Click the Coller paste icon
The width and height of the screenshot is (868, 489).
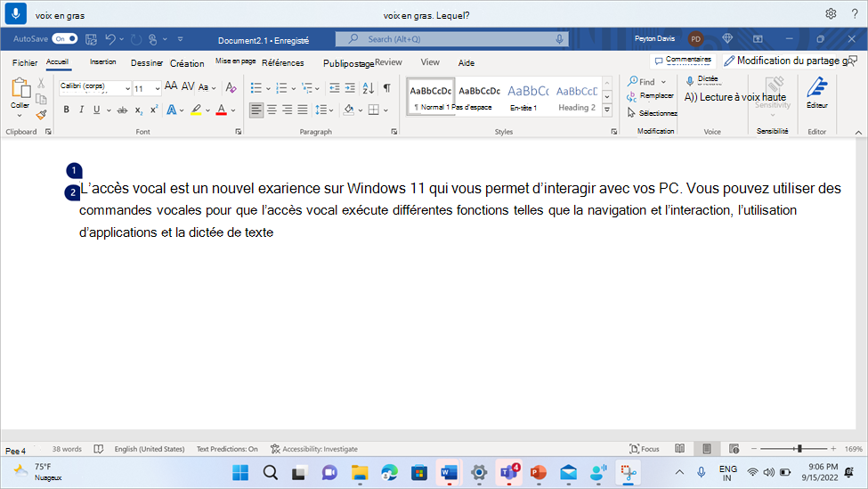point(20,88)
